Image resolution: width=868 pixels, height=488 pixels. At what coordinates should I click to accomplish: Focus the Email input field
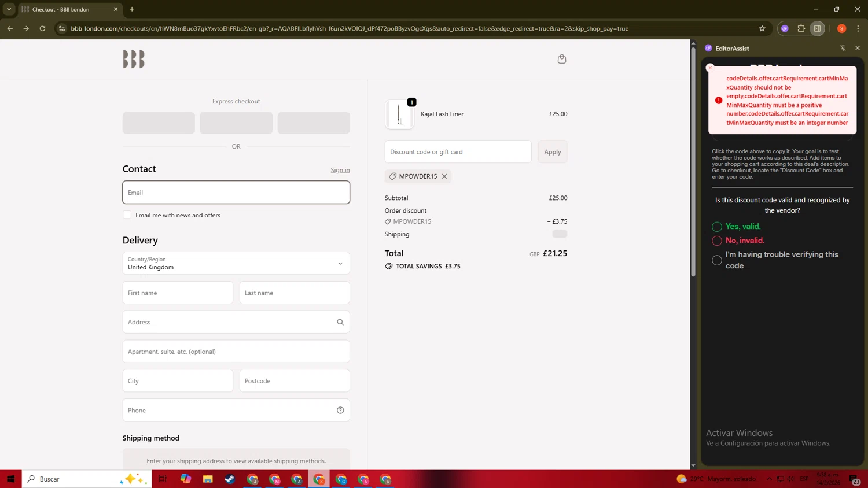(x=236, y=193)
